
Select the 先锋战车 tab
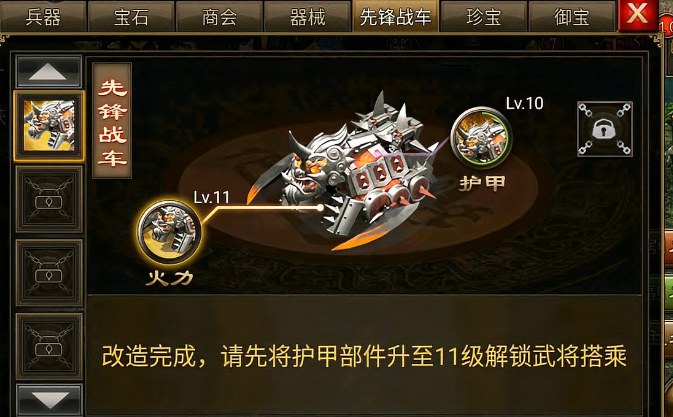395,16
